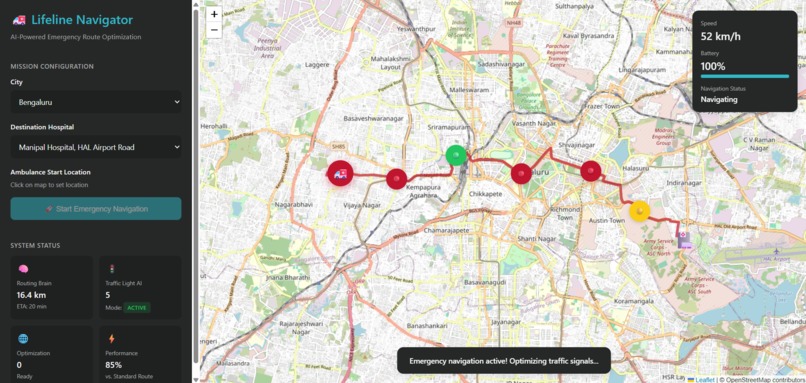The image size is (806, 383).
Task: Click the Nagarabhavi label on the map
Action: tap(294, 204)
